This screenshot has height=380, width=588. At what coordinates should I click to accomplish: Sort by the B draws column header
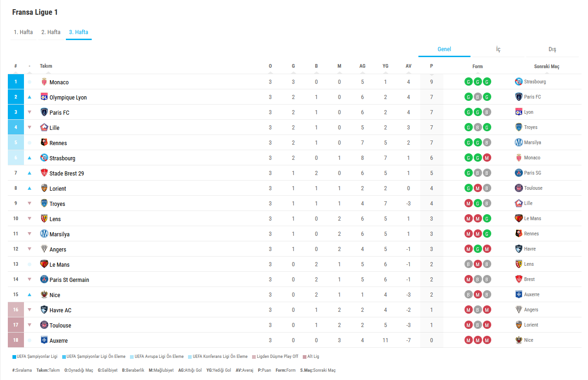tap(317, 66)
